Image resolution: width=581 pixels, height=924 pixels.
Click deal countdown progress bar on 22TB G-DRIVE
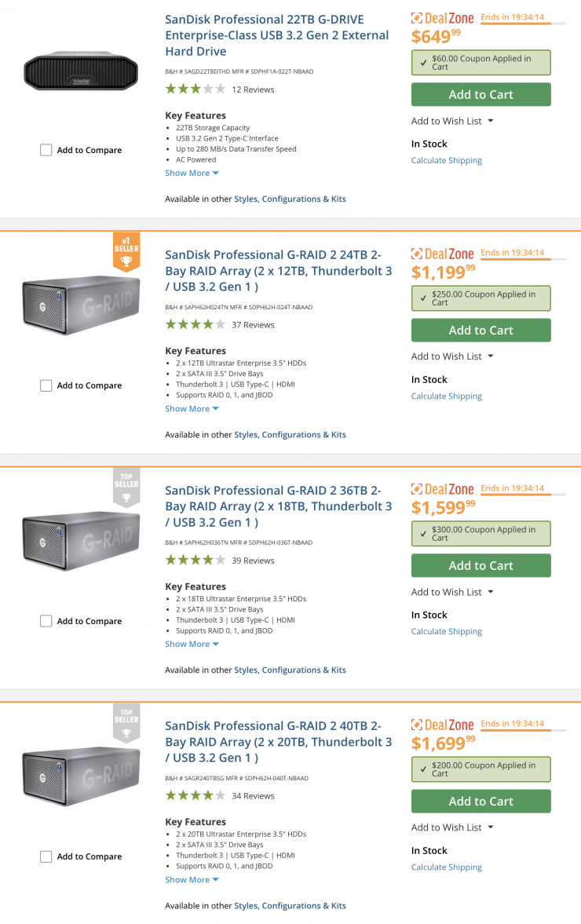point(523,24)
